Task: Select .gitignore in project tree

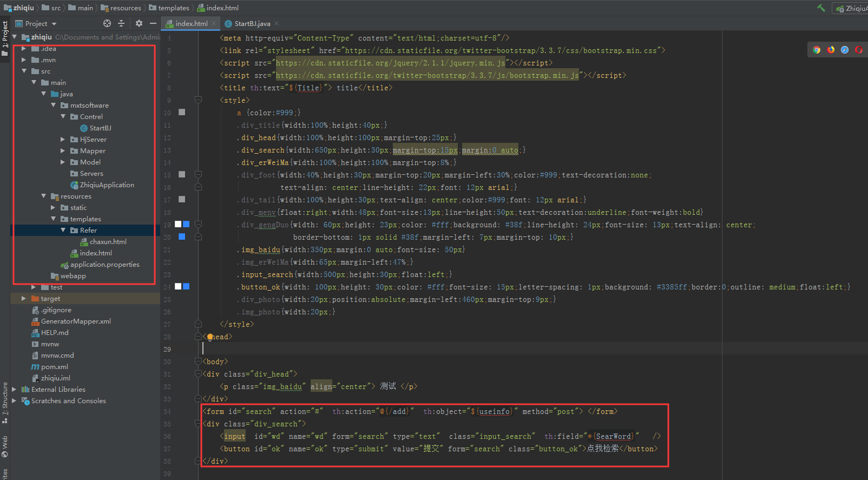Action: (51, 310)
